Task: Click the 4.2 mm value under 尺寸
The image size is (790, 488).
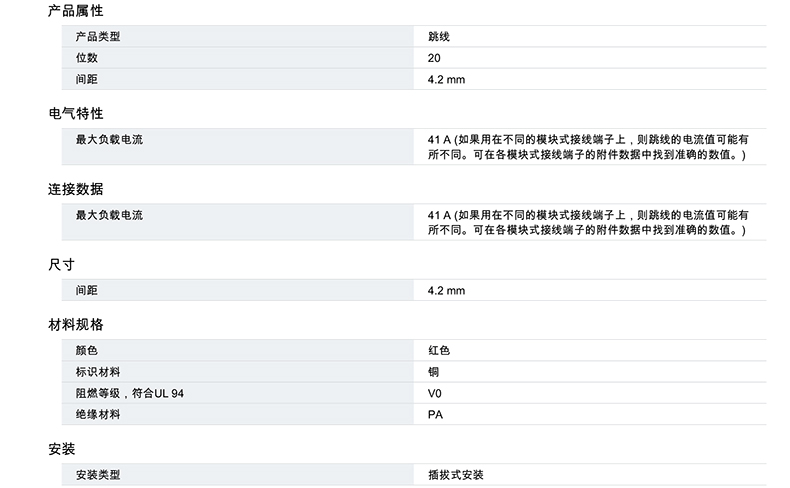Action: [446, 291]
